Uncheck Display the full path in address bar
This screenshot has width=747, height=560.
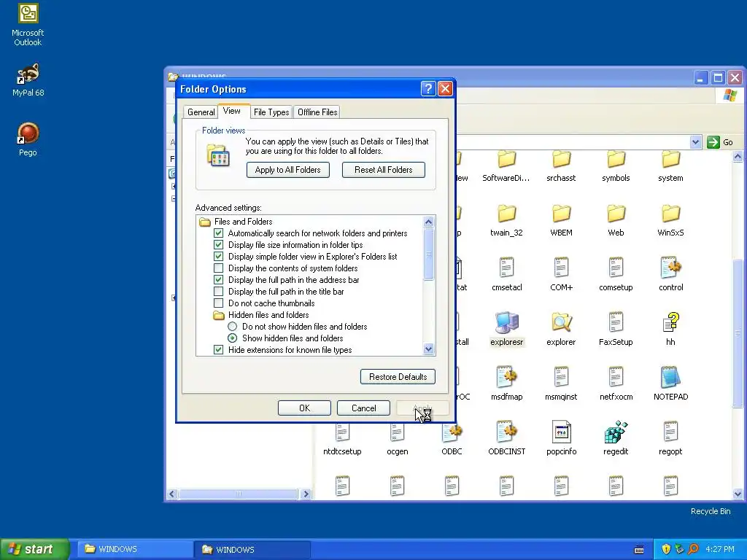[x=218, y=279]
